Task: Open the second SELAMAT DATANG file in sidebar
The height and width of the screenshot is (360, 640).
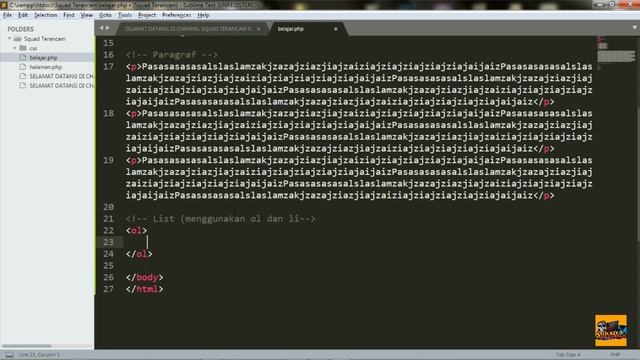Action: (61, 86)
